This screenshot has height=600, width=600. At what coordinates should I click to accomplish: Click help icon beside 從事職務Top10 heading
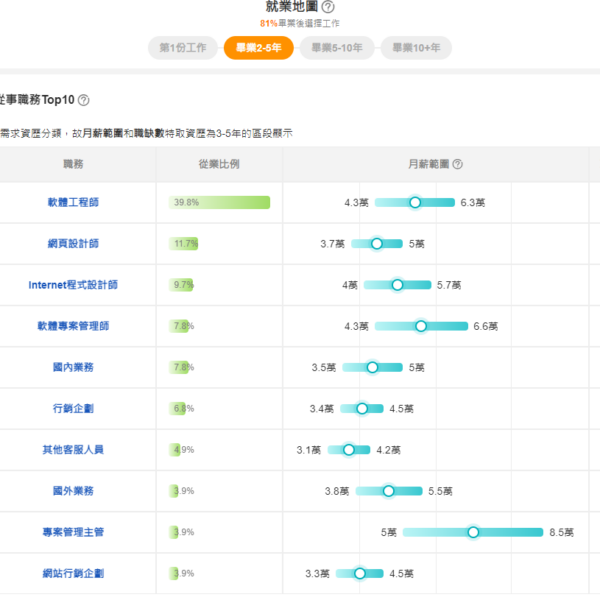84,100
